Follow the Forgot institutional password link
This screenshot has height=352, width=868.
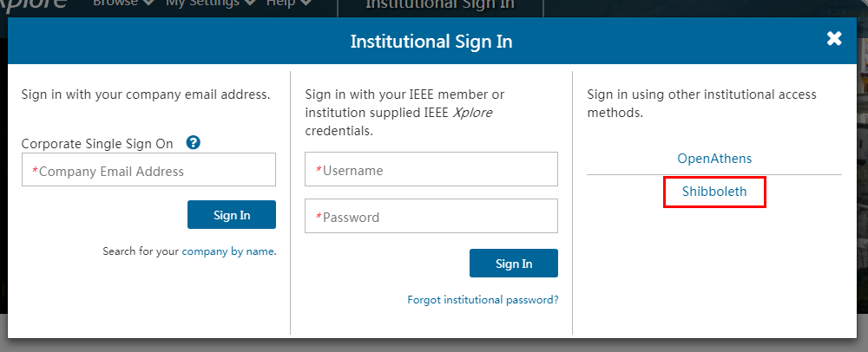coord(483,300)
